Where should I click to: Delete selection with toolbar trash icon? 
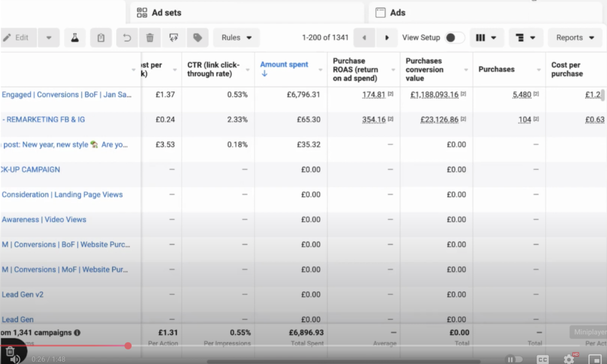150,37
